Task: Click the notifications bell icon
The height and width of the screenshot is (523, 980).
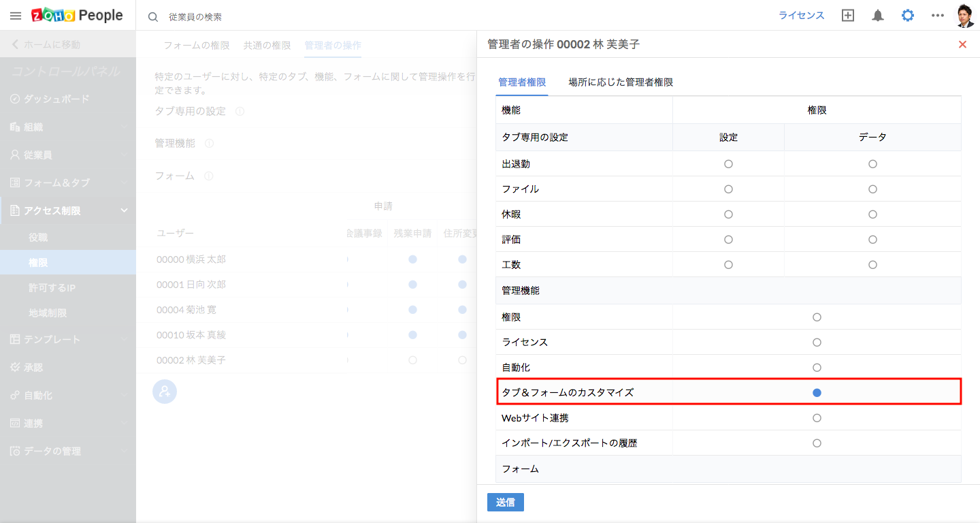Action: [x=878, y=16]
